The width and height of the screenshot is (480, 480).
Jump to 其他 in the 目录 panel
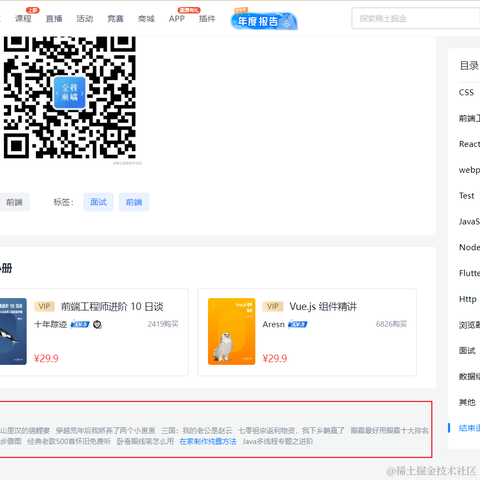[467, 402]
